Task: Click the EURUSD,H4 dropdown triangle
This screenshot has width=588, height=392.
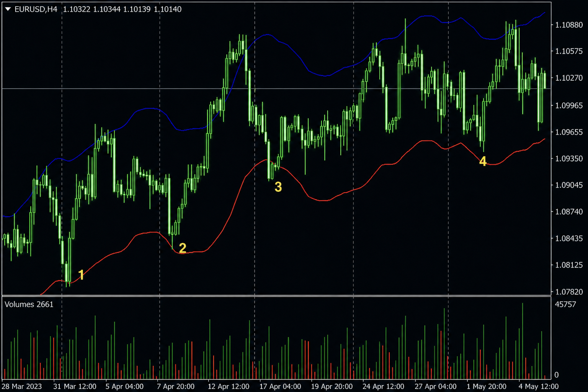Action: click(8, 9)
